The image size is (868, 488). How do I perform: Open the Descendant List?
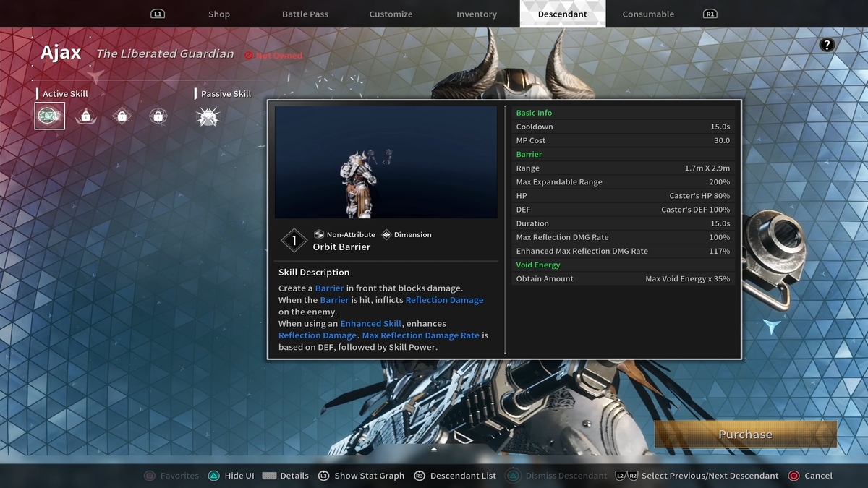click(455, 476)
